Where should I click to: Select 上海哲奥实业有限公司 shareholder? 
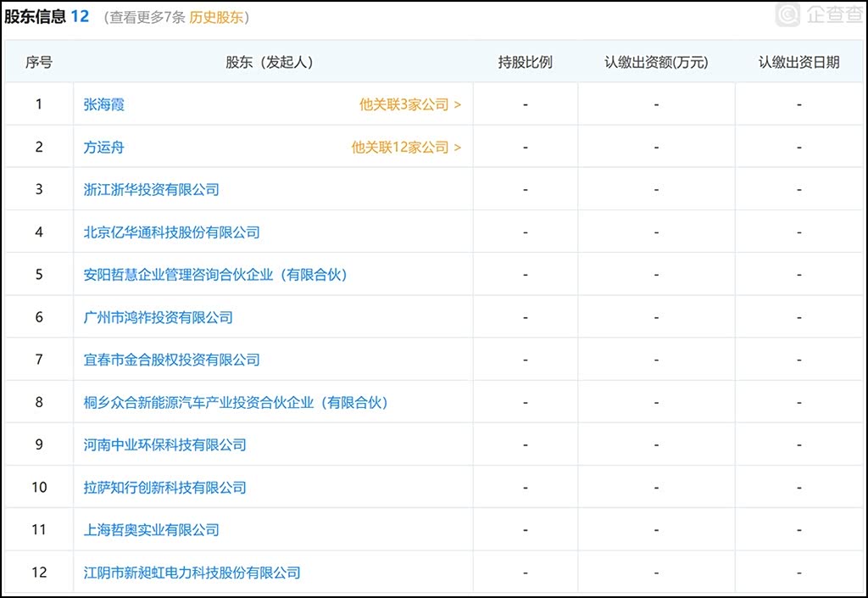pyautogui.click(x=151, y=529)
